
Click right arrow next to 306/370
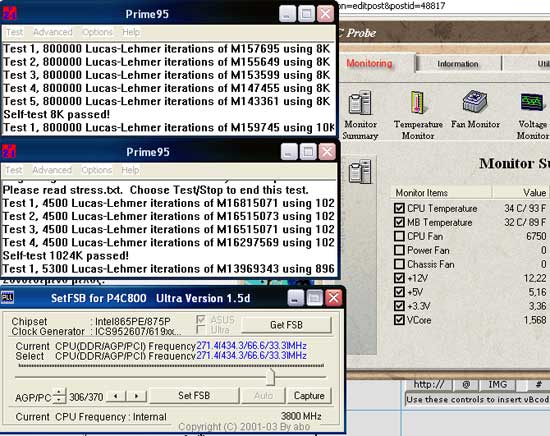[x=136, y=396]
